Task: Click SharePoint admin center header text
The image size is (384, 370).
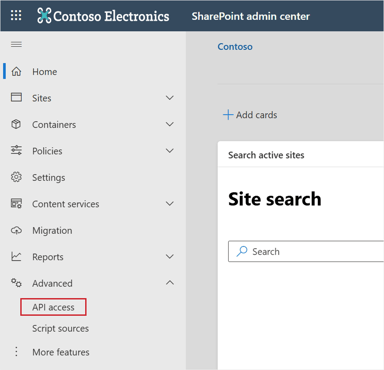Action: click(251, 16)
